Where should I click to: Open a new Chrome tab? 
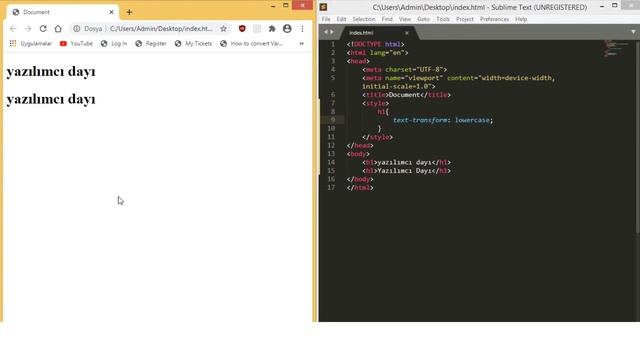click(x=129, y=12)
